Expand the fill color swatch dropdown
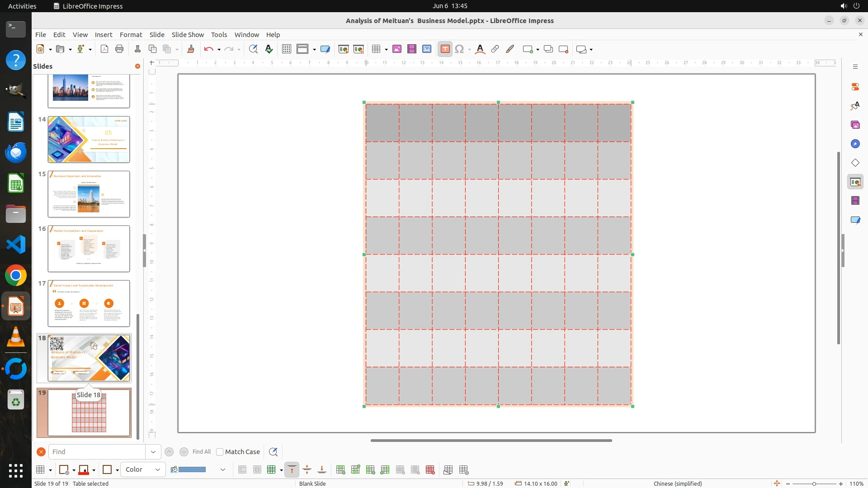Screen dimensions: 868x488 [x=222, y=470]
